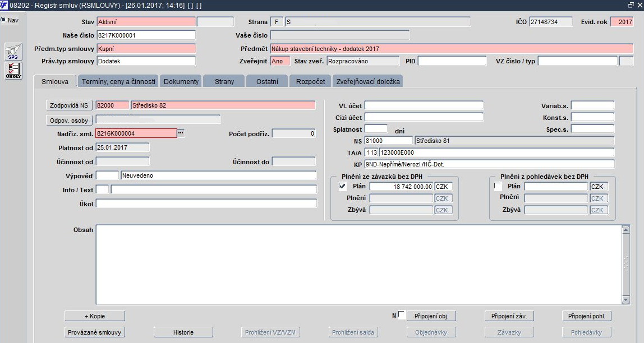
Task: Open the Ostatní tab
Action: click(x=267, y=81)
